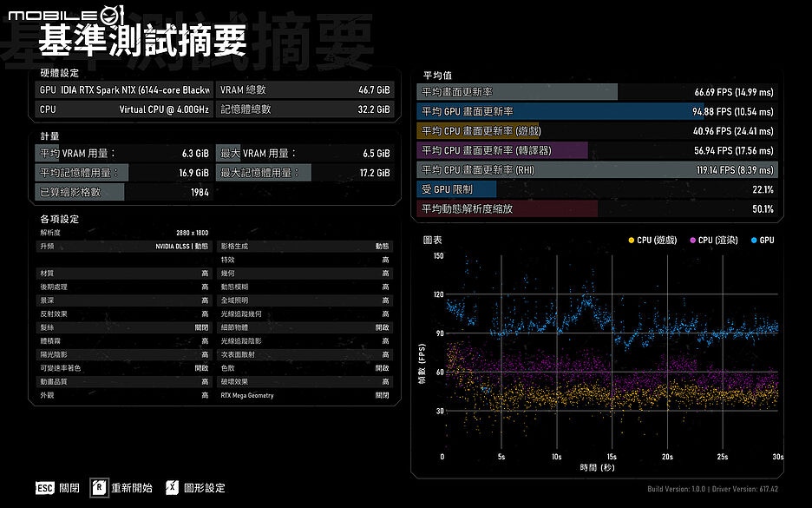Click the Build Version / Driver Version text
The width and height of the screenshot is (812, 508).
(x=712, y=489)
